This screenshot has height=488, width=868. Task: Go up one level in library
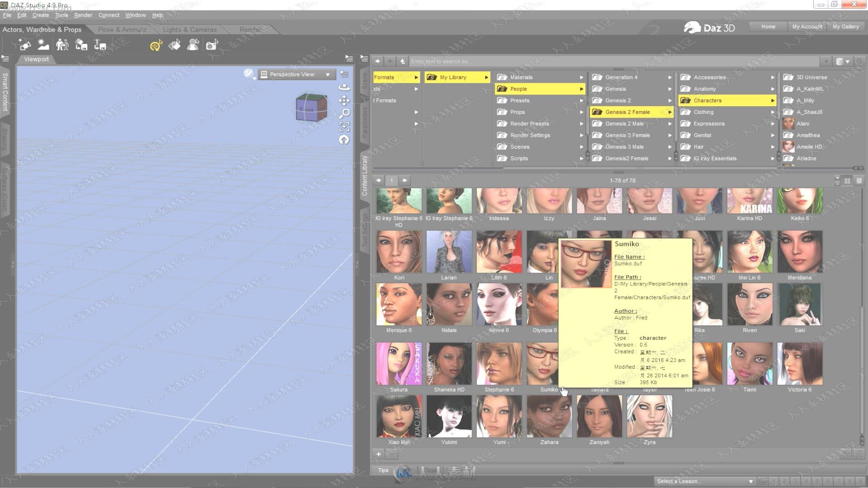point(402,61)
